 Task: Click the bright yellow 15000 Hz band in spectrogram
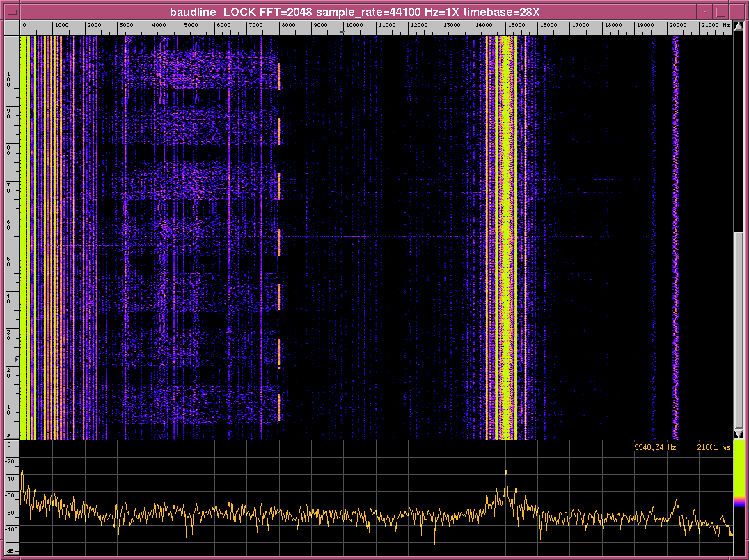[x=506, y=237]
